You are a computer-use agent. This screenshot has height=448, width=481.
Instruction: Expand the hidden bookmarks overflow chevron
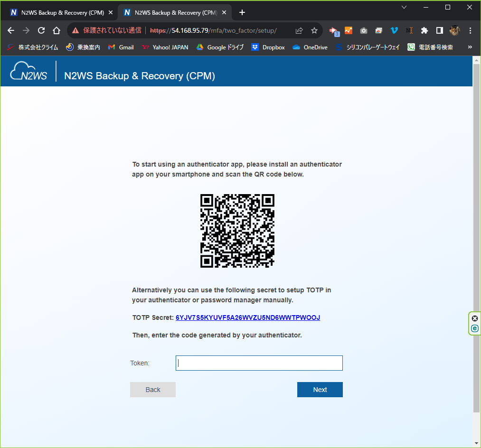[x=470, y=47]
